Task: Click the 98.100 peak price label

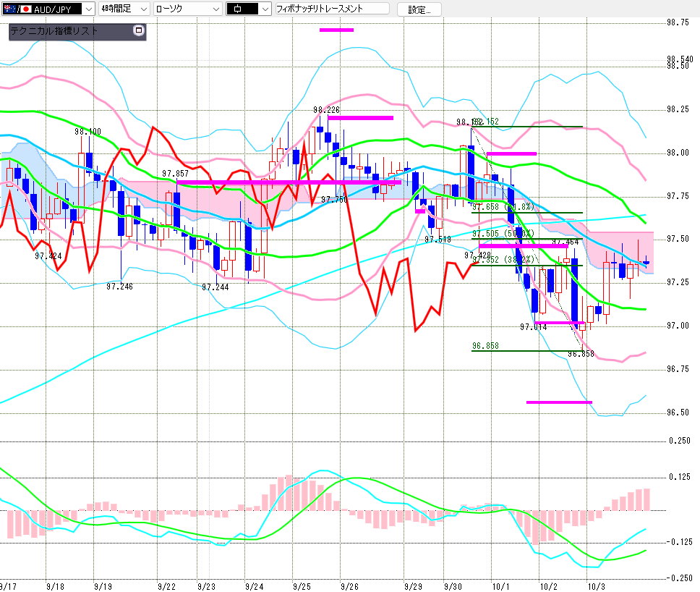Action: click(87, 132)
